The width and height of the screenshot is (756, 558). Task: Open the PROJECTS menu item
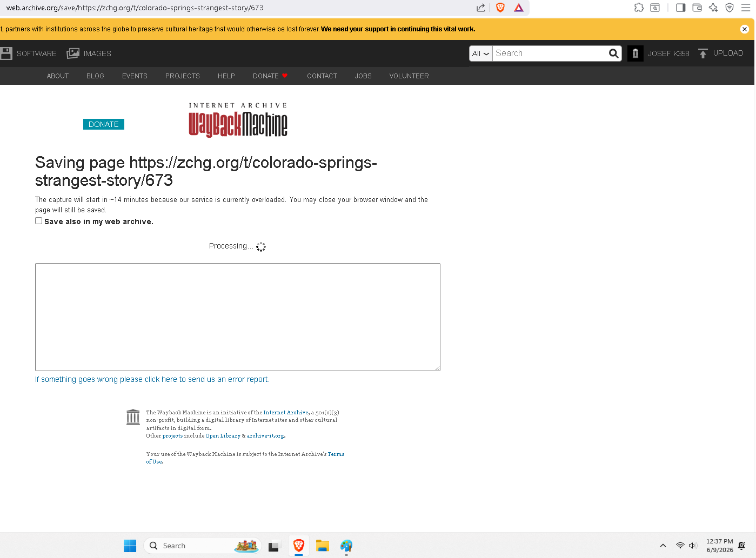click(183, 76)
